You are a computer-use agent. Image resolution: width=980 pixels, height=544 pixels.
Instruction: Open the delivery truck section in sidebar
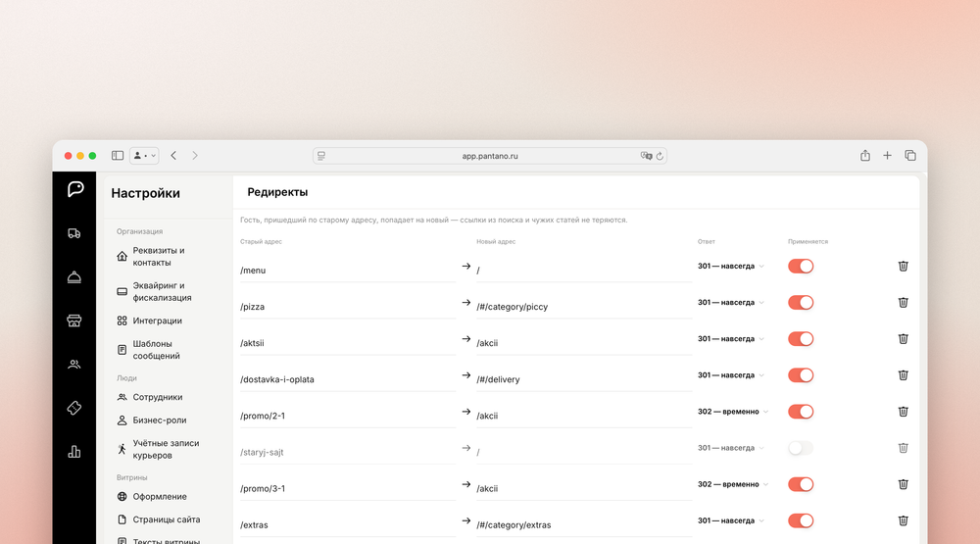point(73,233)
